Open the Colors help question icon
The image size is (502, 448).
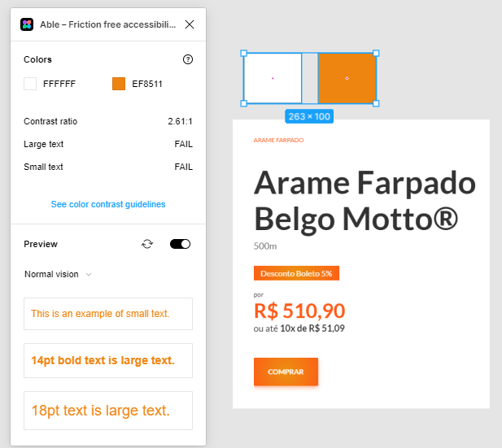(188, 59)
